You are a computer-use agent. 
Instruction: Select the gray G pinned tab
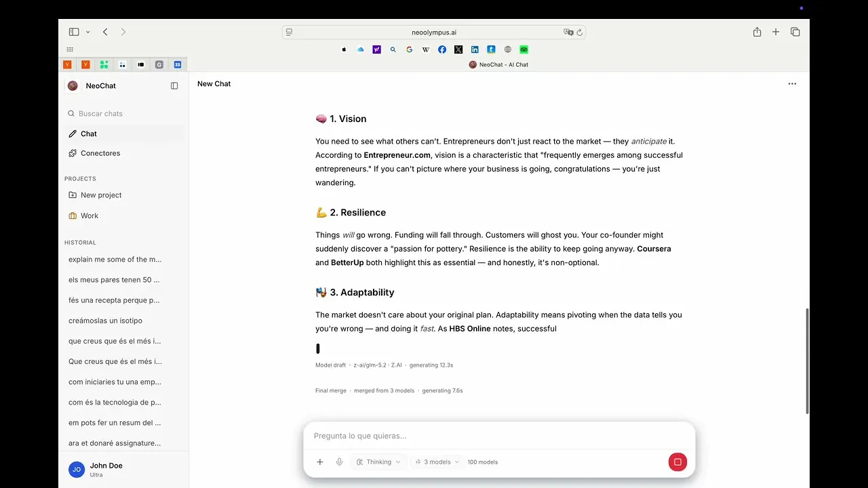(159, 64)
